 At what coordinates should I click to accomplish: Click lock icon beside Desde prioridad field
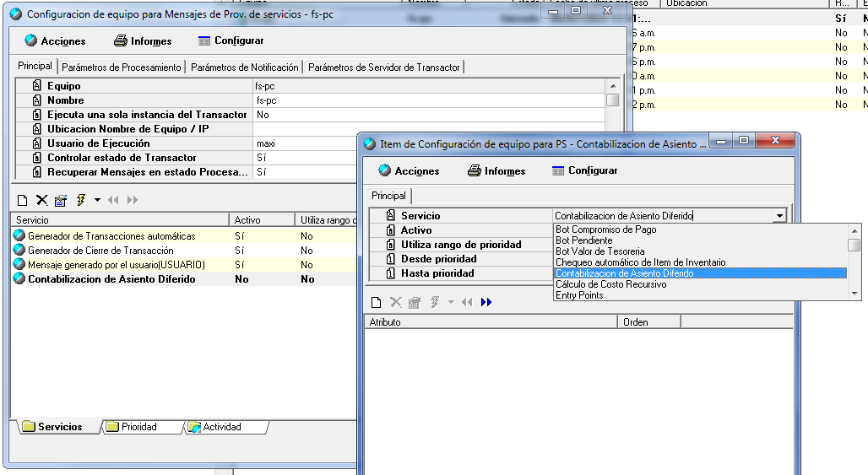tap(390, 259)
